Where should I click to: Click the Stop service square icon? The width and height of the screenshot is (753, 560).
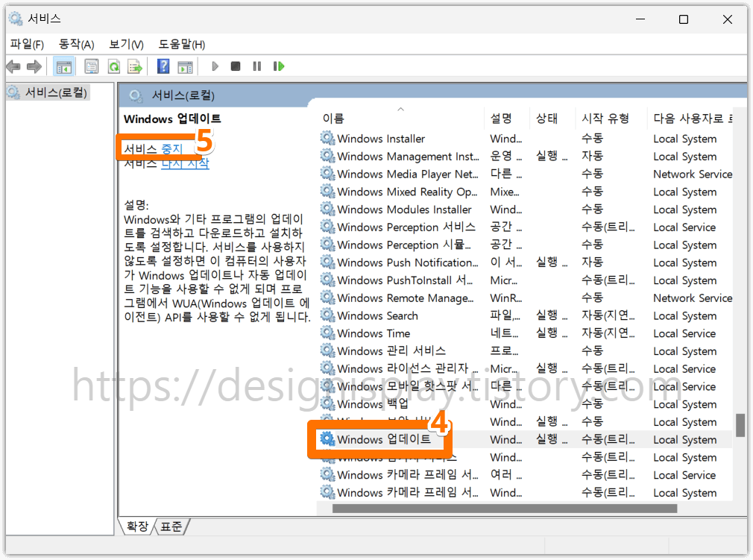click(236, 66)
